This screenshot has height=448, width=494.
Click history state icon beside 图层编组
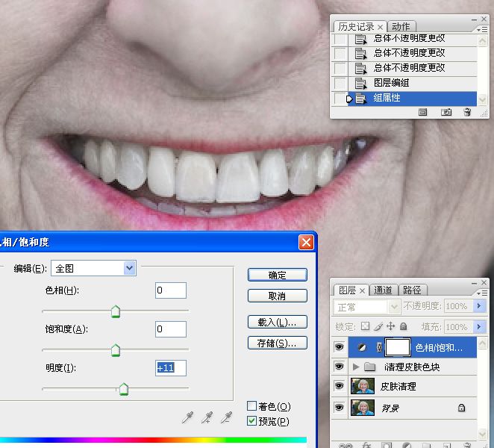click(360, 83)
